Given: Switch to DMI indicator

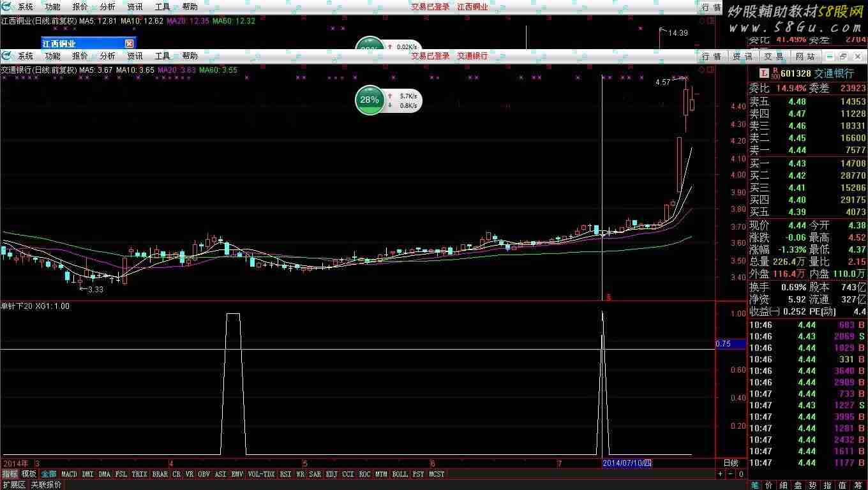Looking at the screenshot, I should pos(87,474).
